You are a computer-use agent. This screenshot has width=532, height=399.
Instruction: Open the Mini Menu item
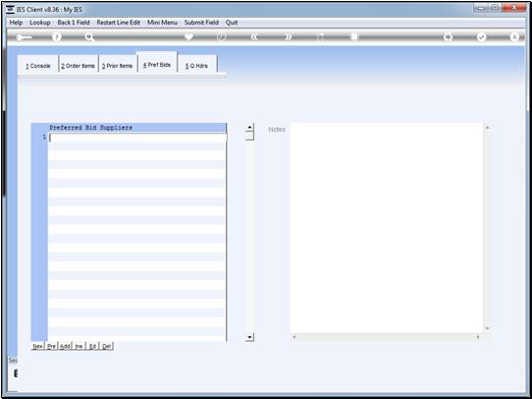162,23
